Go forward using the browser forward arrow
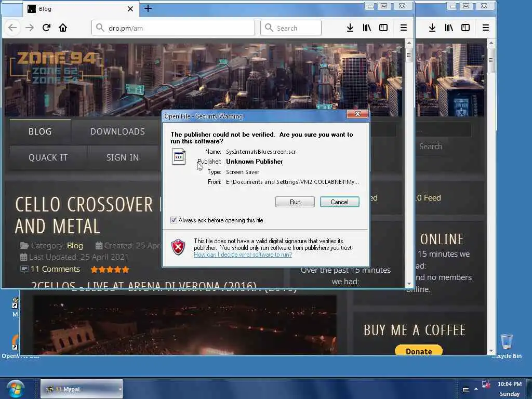 click(x=30, y=28)
